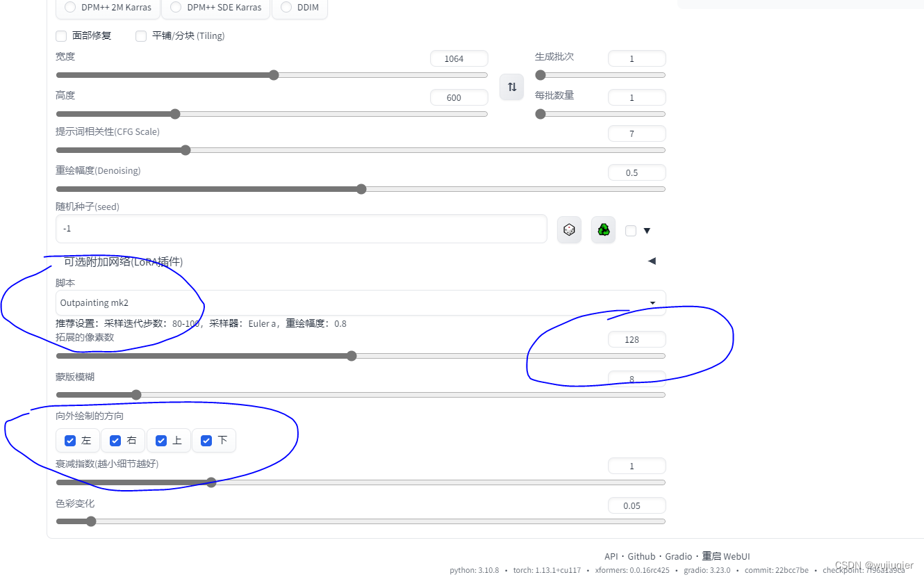Enable the 面部修复 checkbox
The height and width of the screenshot is (577, 924).
pyautogui.click(x=61, y=36)
